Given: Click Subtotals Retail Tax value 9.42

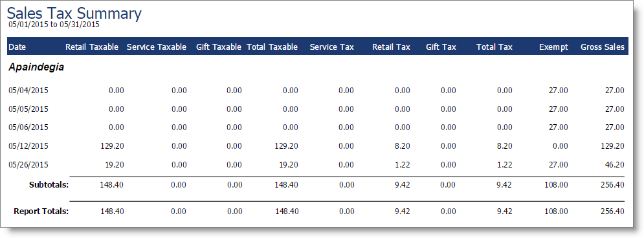Looking at the screenshot, I should click(x=403, y=185).
